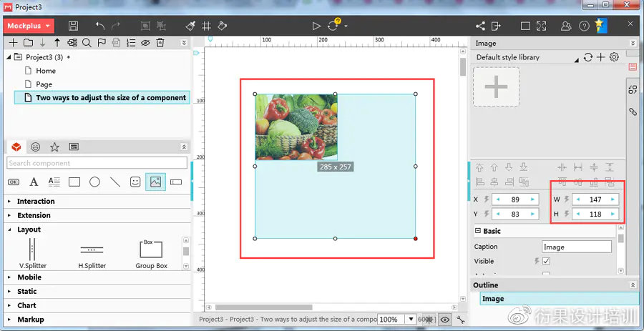Increase the W width value
The width and height of the screenshot is (644, 331).
click(x=613, y=199)
